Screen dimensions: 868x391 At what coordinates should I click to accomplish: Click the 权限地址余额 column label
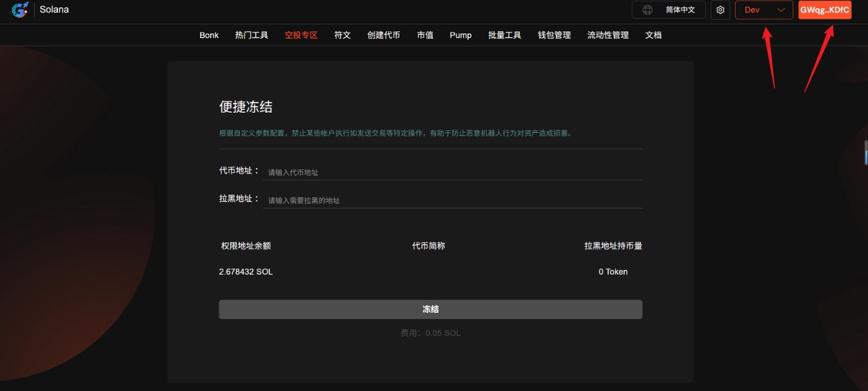pyautogui.click(x=246, y=246)
